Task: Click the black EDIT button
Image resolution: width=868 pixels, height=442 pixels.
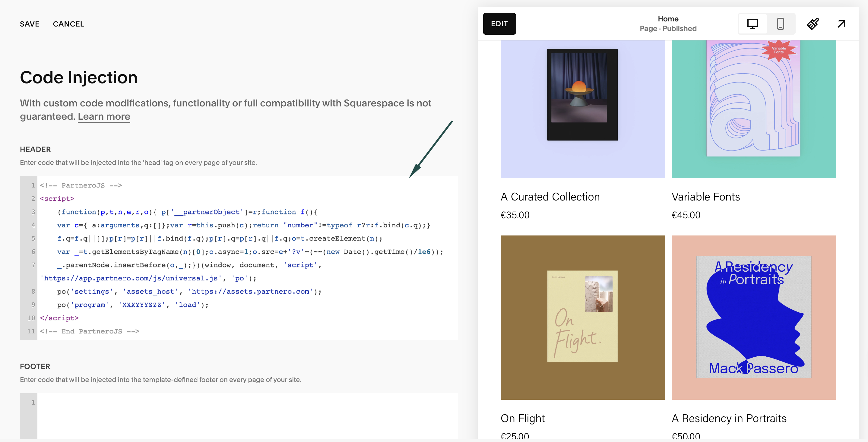Action: tap(499, 24)
